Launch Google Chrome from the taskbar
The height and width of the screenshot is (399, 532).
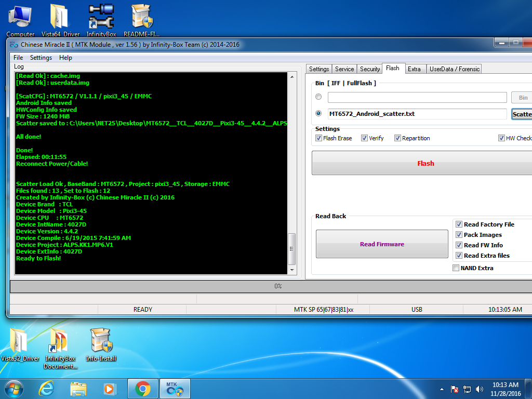point(143,388)
